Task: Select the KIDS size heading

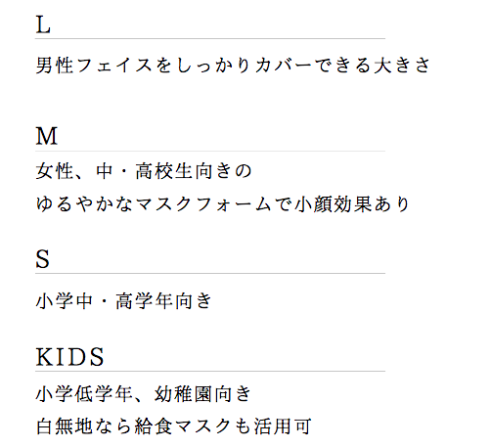Action: 69,357
